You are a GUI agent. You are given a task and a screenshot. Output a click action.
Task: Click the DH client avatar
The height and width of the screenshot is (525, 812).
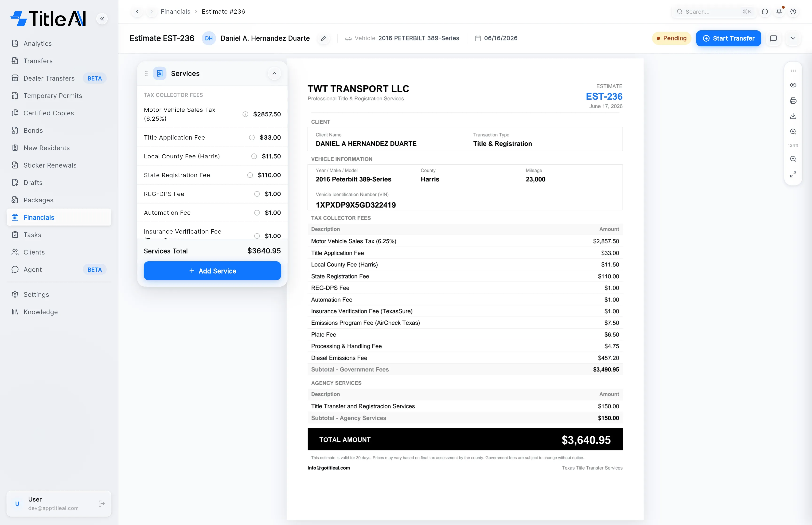209,38
